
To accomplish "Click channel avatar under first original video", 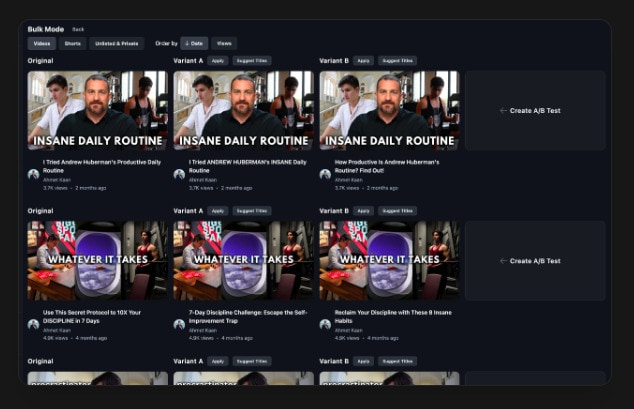I will (x=33, y=174).
